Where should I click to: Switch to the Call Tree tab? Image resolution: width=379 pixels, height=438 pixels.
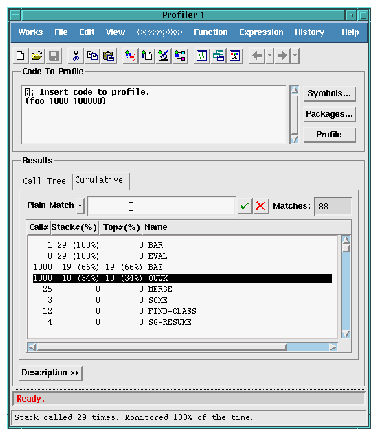[44, 181]
